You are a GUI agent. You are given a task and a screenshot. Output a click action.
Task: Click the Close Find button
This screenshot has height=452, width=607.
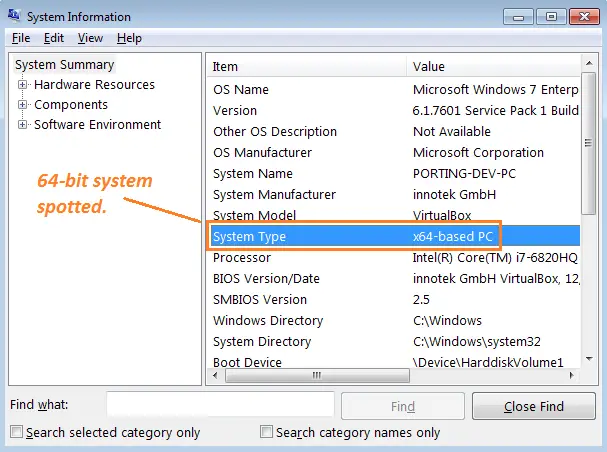(533, 406)
